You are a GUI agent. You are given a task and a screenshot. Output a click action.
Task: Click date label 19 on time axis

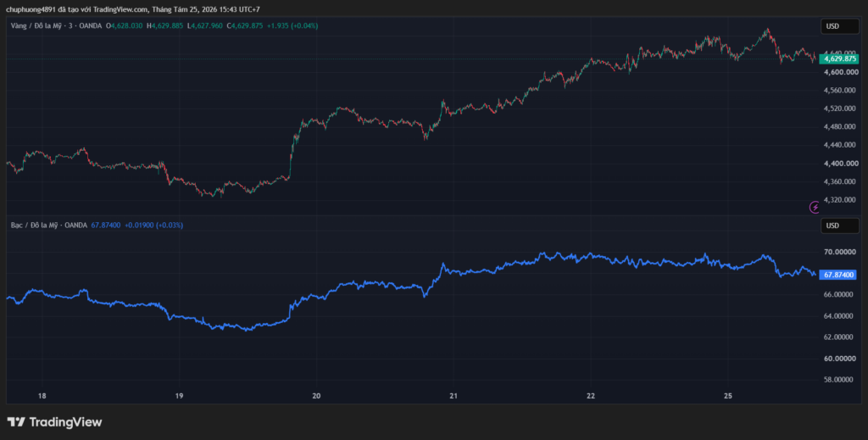pyautogui.click(x=179, y=396)
